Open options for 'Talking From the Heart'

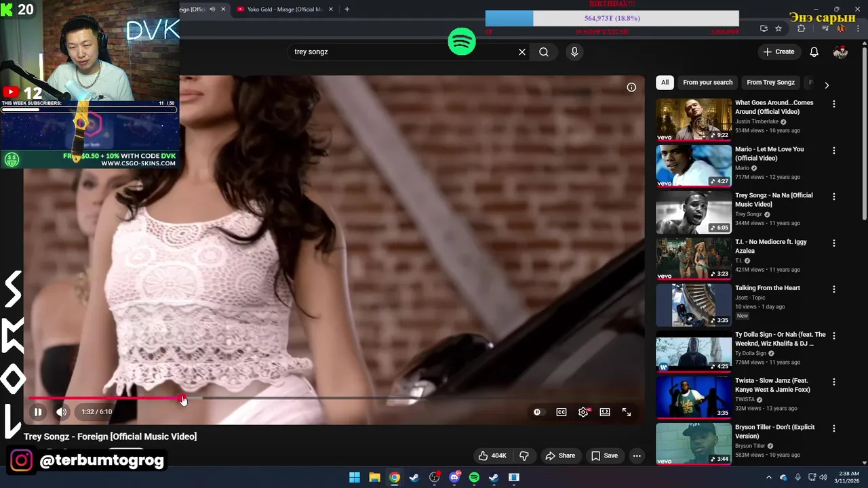[834, 289]
